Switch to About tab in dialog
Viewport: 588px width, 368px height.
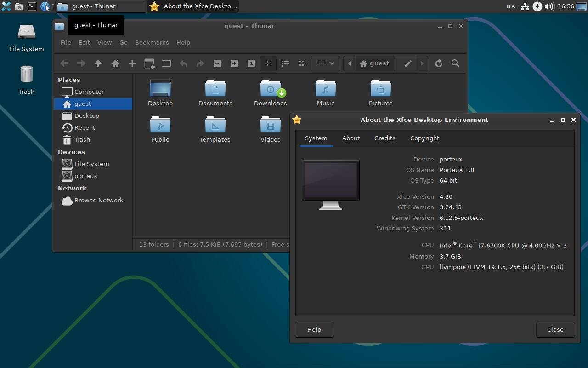tap(351, 138)
